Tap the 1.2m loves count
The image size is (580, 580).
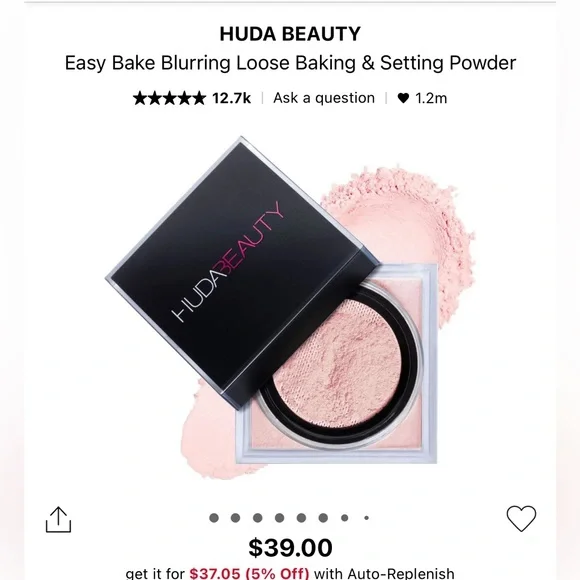pos(431,98)
